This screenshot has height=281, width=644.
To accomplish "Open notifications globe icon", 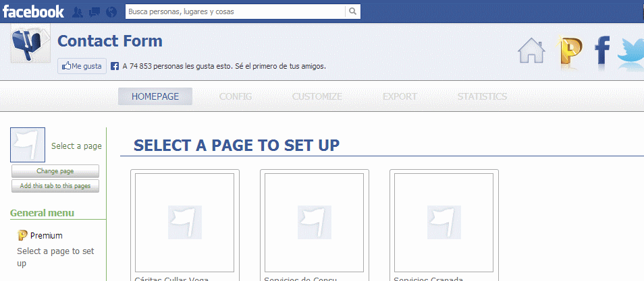I will [111, 12].
